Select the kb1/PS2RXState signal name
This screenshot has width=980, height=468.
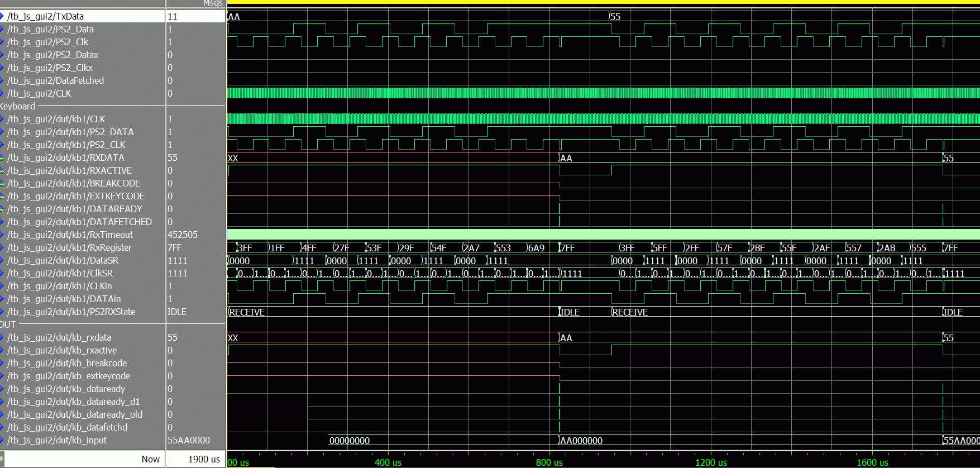pos(71,312)
